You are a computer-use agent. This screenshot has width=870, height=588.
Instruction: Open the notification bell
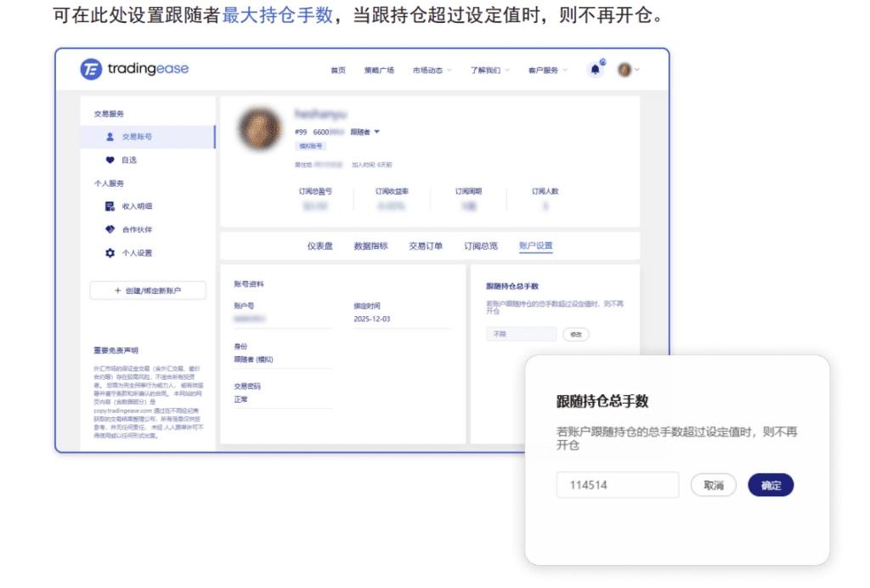pos(595,70)
